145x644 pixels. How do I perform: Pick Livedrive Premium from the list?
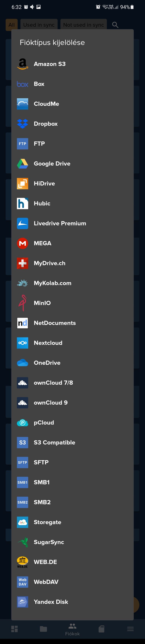[x=72, y=223]
